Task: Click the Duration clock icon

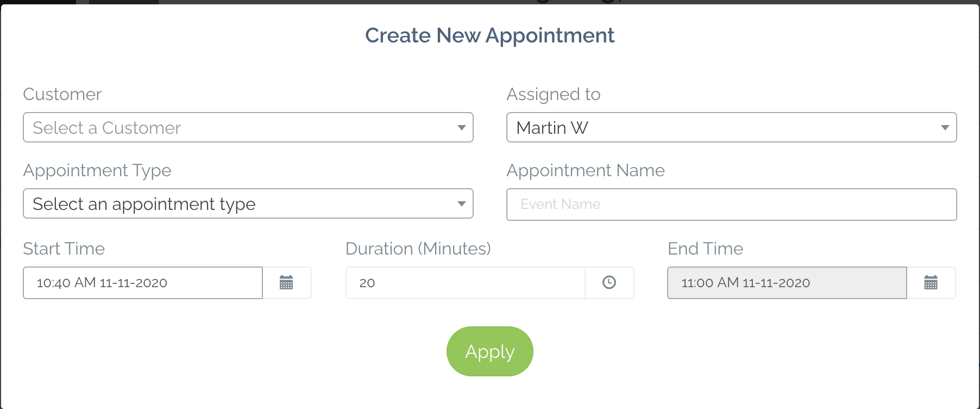Action: coord(609,283)
